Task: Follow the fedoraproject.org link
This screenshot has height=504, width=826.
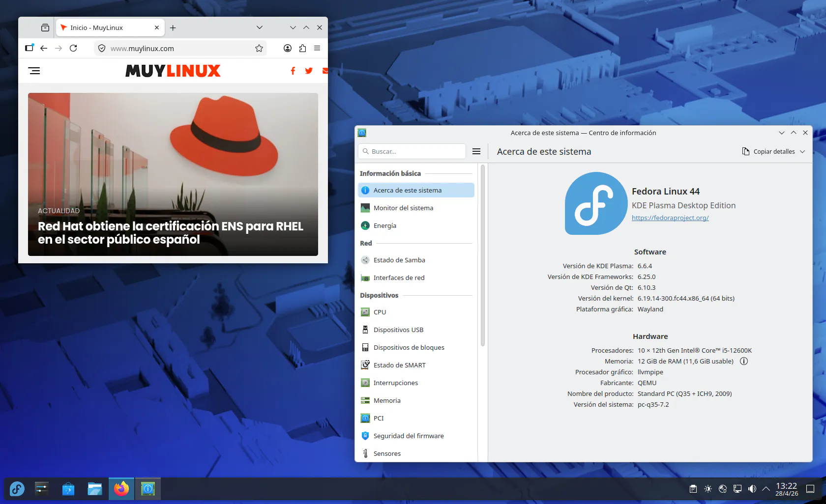Action: tap(670, 218)
